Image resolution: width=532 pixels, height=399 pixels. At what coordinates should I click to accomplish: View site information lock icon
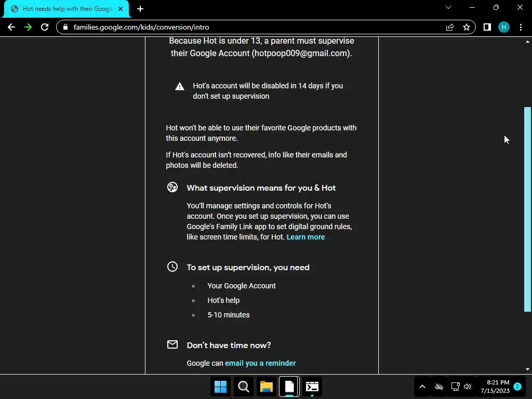(x=65, y=27)
